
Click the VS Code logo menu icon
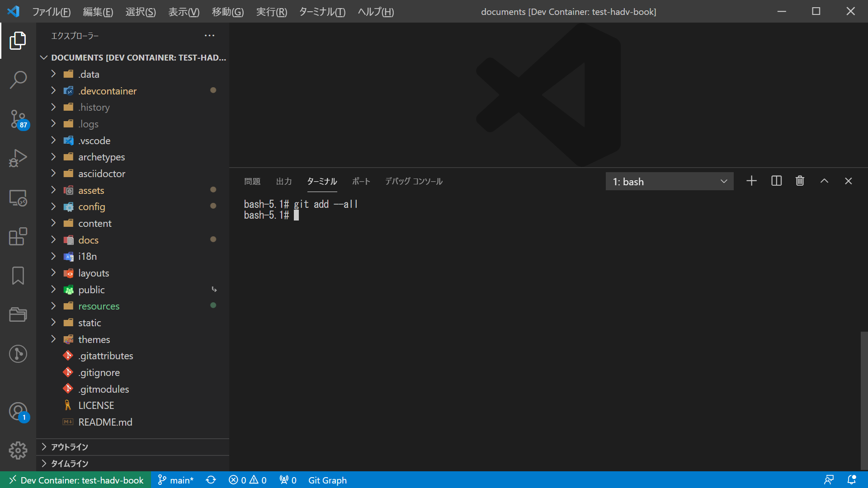(x=14, y=11)
